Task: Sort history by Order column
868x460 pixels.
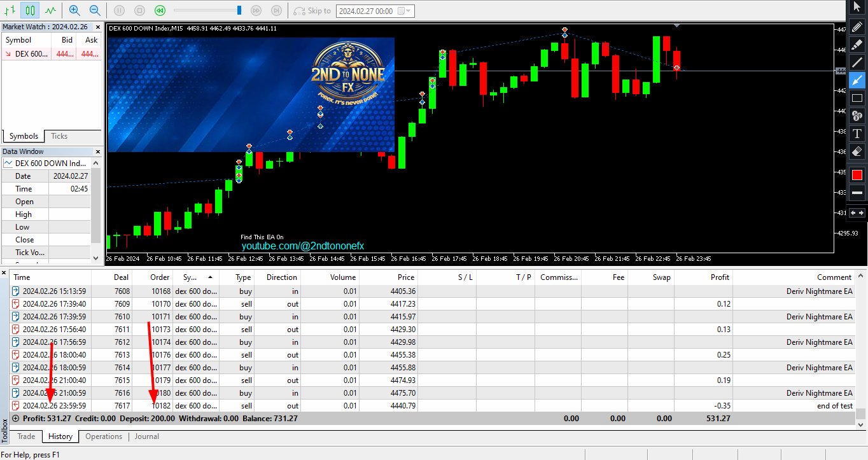Action: [x=153, y=277]
